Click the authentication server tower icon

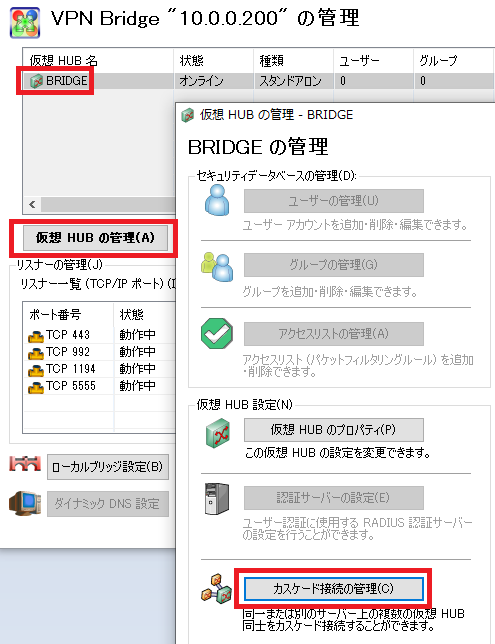(217, 499)
